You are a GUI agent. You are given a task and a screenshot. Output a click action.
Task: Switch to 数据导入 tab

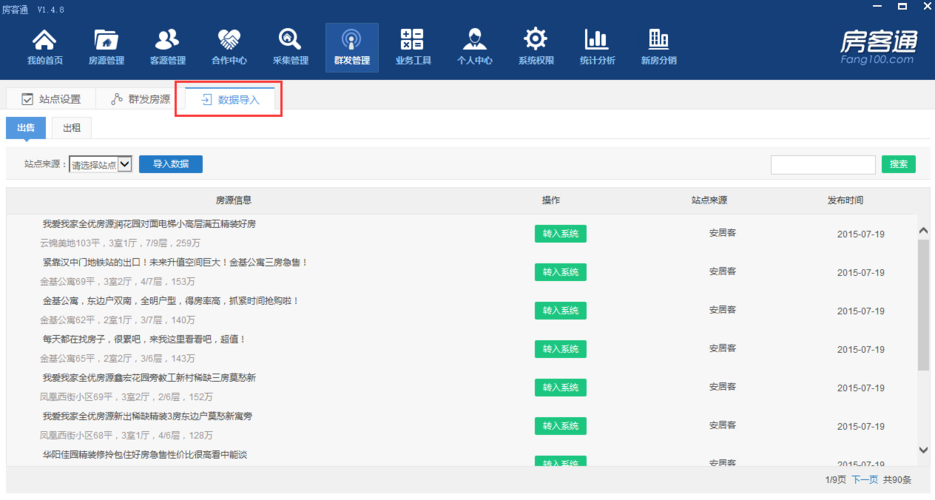[230, 100]
